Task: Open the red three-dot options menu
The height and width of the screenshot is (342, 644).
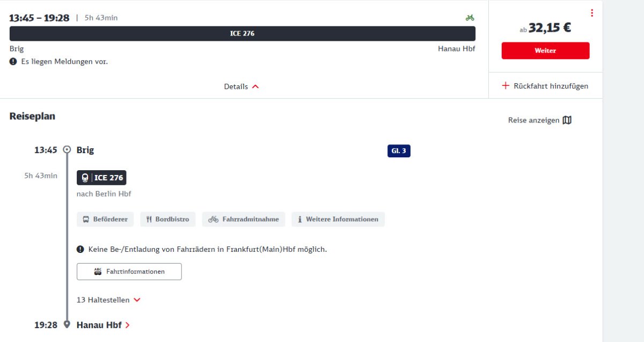Action: click(x=591, y=13)
